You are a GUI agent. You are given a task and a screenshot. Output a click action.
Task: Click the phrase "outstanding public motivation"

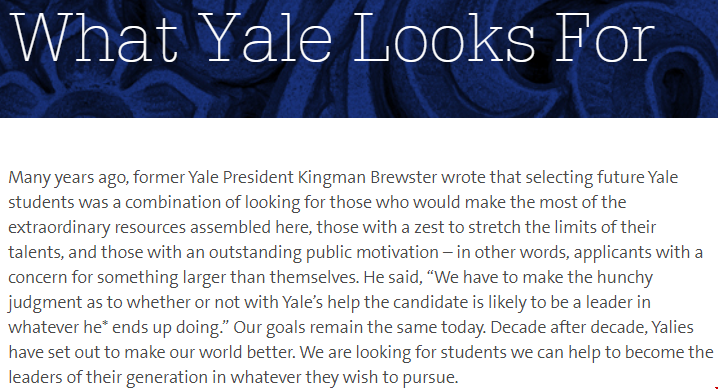[x=324, y=253]
